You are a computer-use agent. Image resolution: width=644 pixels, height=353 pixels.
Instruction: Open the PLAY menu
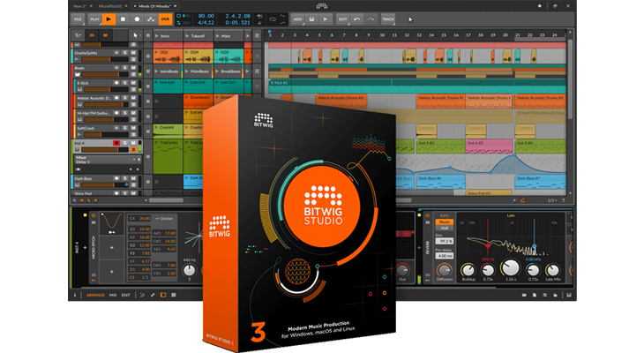pos(95,19)
